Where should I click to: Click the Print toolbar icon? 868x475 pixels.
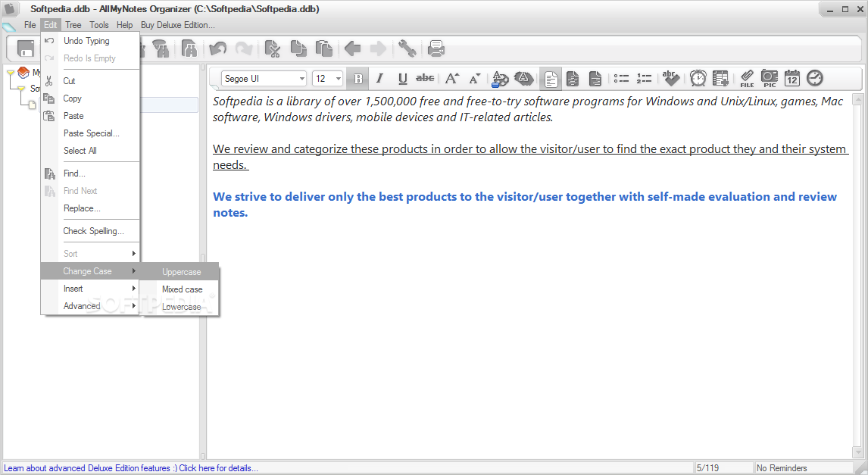pyautogui.click(x=436, y=48)
